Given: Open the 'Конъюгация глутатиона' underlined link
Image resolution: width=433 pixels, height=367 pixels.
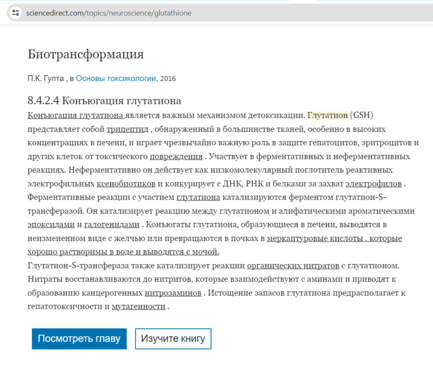Looking at the screenshot, I should pyautogui.click(x=75, y=115).
